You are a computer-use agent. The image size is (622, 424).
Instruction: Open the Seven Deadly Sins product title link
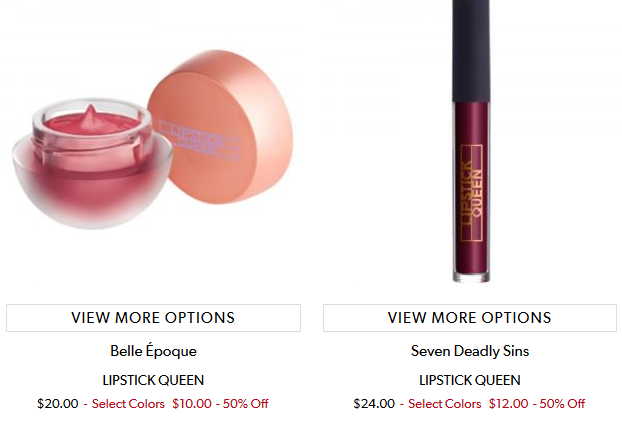click(x=470, y=351)
